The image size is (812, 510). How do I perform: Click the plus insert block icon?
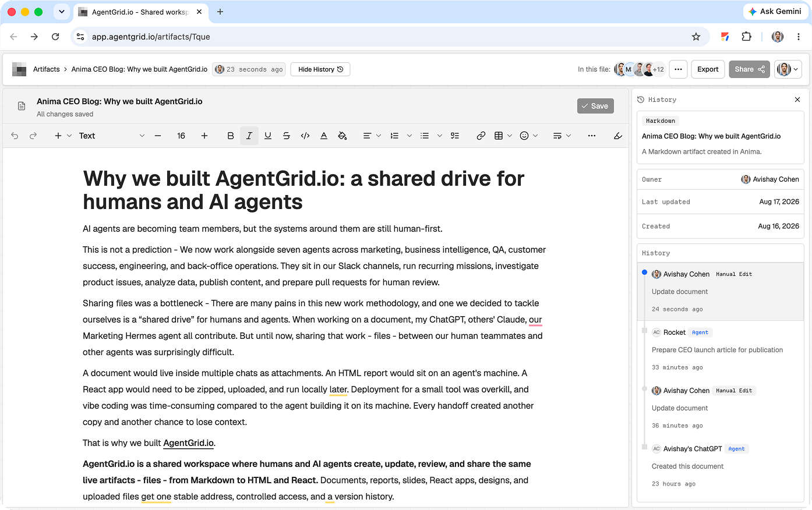pyautogui.click(x=58, y=136)
